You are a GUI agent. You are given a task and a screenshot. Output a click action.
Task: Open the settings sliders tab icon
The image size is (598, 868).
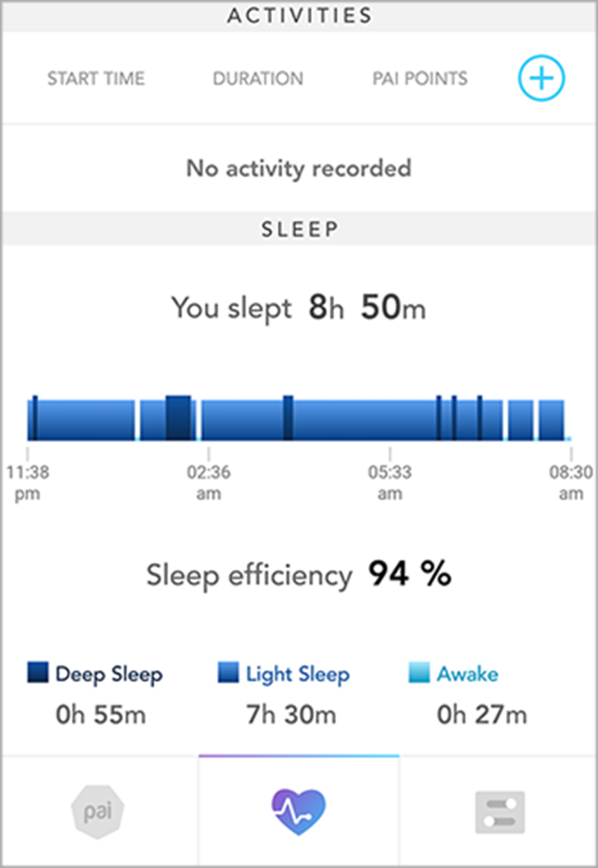[500, 812]
